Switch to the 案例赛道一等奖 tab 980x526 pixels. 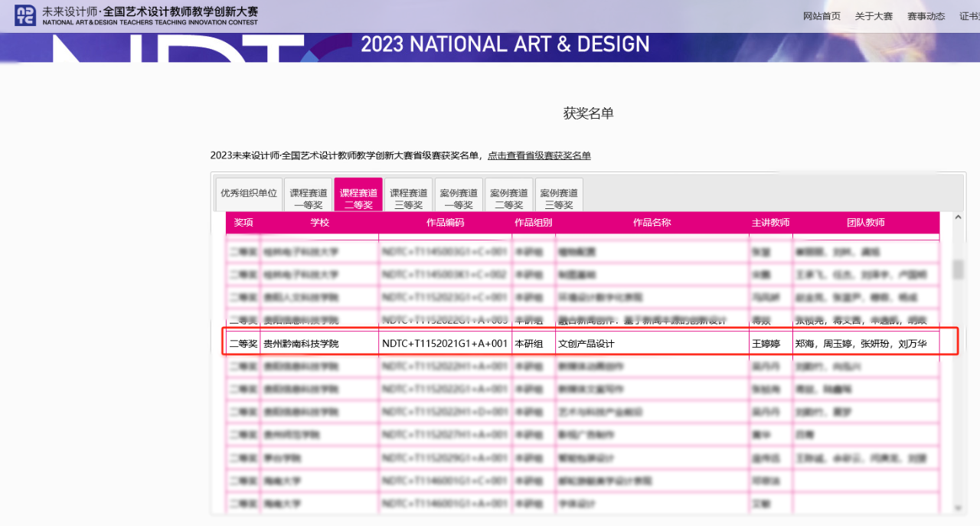click(459, 198)
